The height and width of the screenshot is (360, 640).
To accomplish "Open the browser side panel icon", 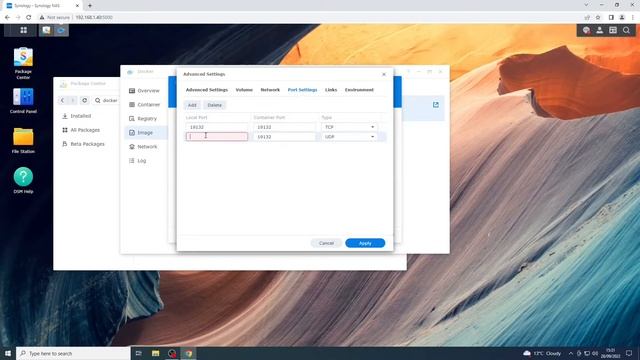I will 611,17.
